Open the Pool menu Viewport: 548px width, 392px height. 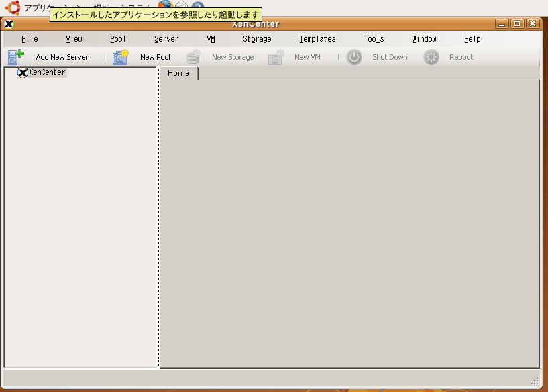point(118,39)
